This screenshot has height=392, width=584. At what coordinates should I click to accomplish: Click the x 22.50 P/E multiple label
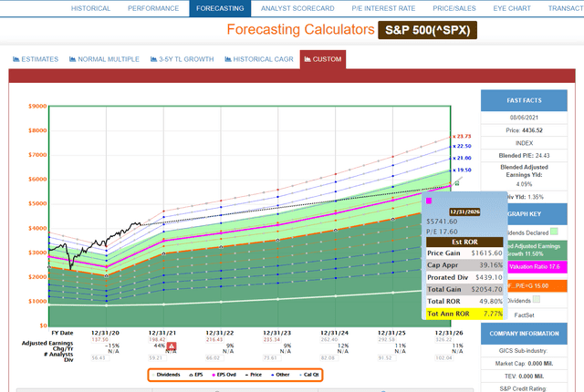pyautogui.click(x=462, y=146)
